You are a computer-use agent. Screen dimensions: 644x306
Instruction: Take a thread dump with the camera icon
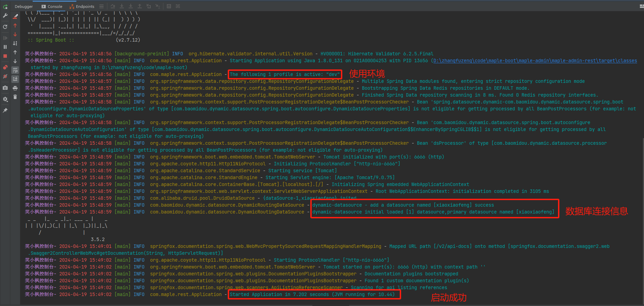coord(5,88)
